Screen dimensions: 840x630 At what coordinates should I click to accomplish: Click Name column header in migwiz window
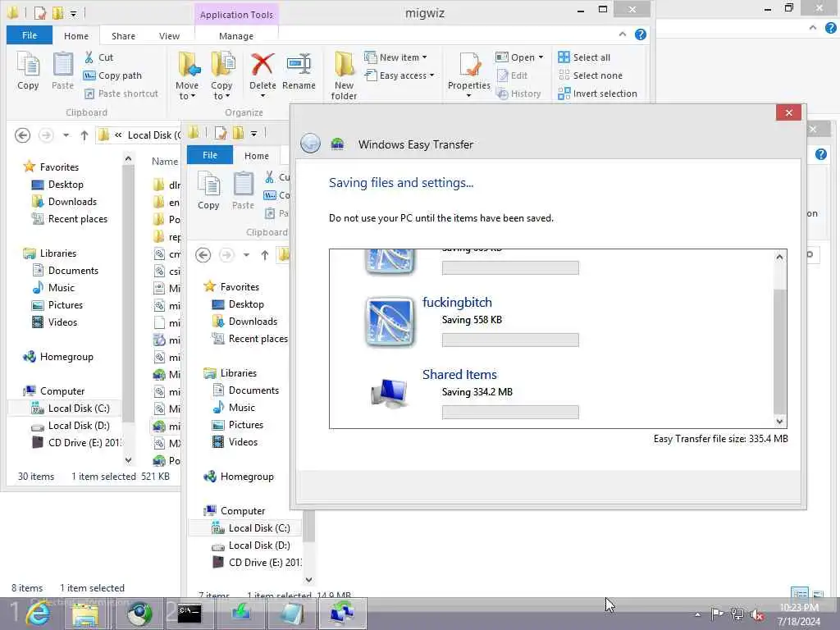click(x=164, y=162)
